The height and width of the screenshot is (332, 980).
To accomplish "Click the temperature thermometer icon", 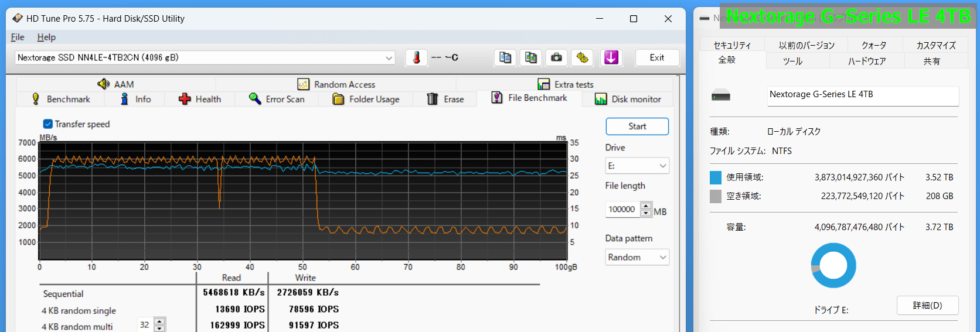I will coord(416,57).
